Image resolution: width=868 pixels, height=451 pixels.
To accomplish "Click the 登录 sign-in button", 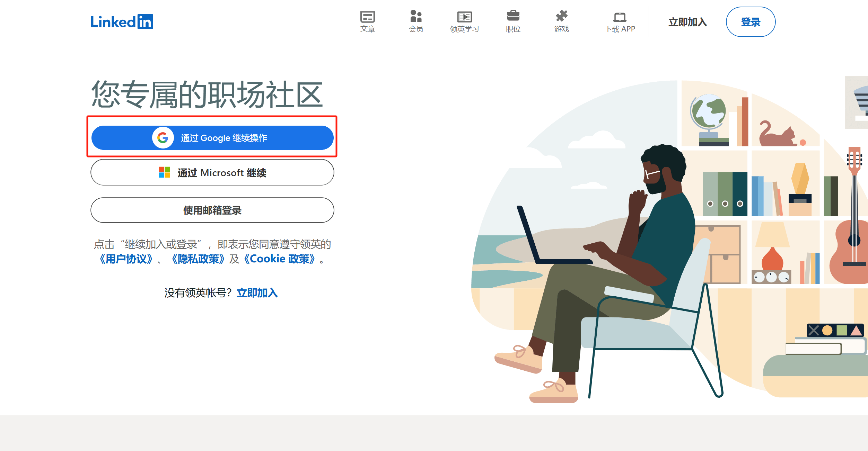I will pyautogui.click(x=751, y=22).
